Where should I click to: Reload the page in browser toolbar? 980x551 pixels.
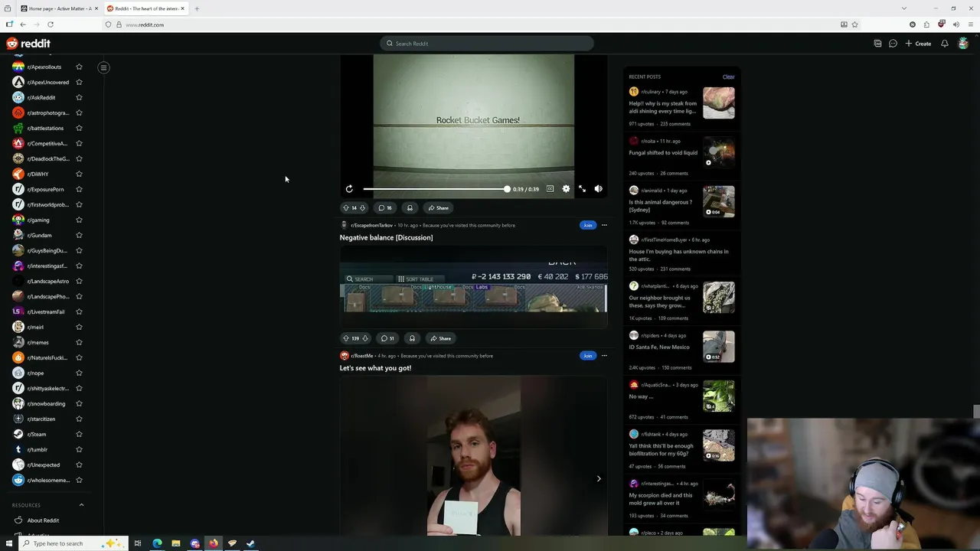(51, 24)
